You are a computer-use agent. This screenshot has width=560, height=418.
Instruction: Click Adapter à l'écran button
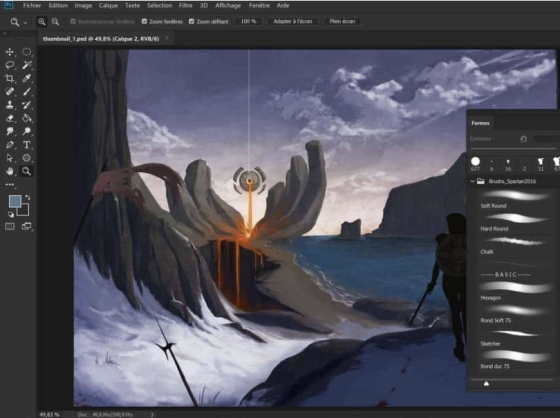(x=293, y=21)
